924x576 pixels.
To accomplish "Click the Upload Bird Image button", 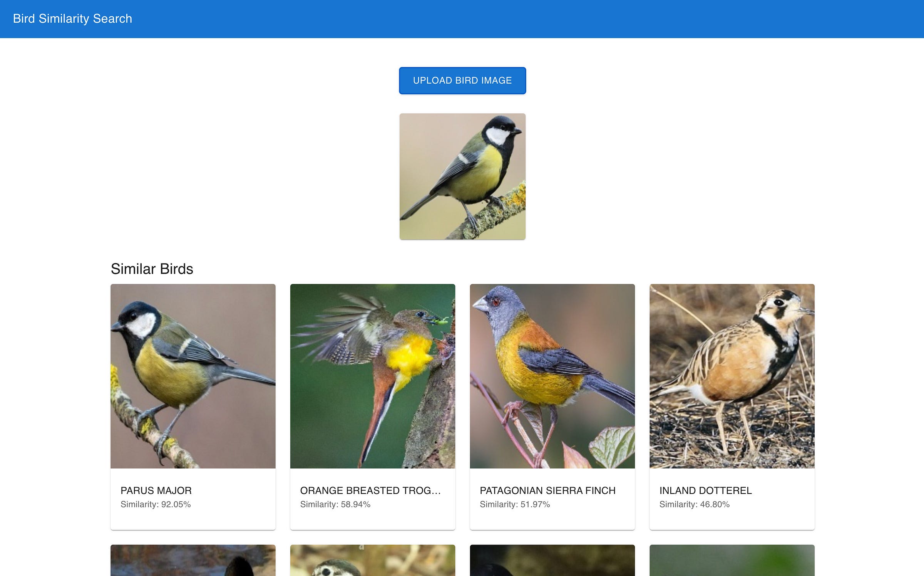I will pos(462,81).
